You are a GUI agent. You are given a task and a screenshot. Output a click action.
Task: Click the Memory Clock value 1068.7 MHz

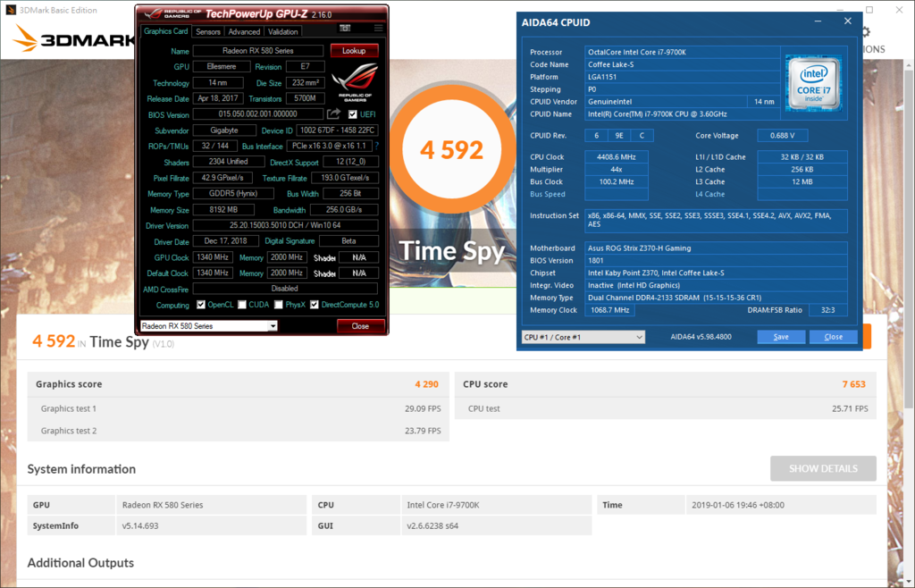(609, 310)
